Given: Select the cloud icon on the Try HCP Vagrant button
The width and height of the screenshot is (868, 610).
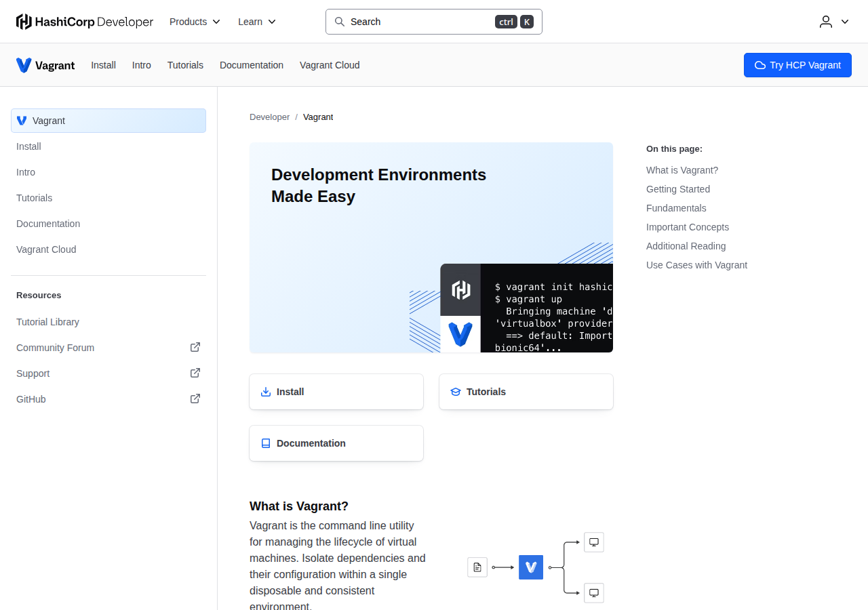Looking at the screenshot, I should [x=760, y=65].
